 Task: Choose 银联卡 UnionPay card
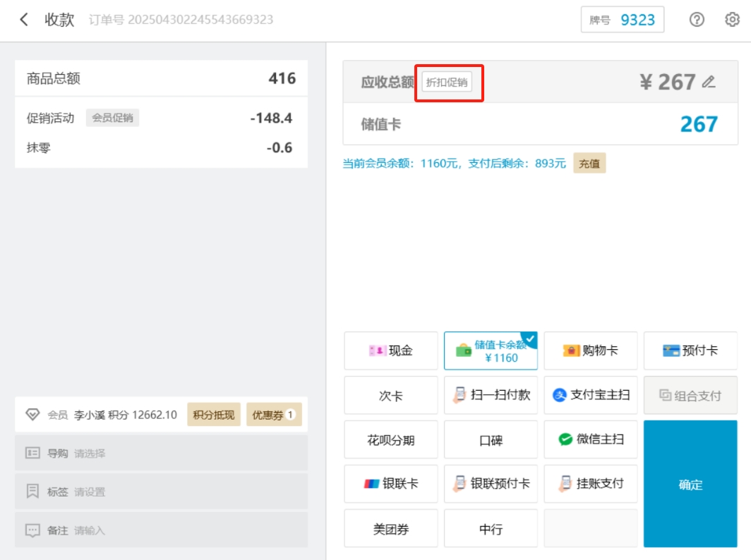391,484
